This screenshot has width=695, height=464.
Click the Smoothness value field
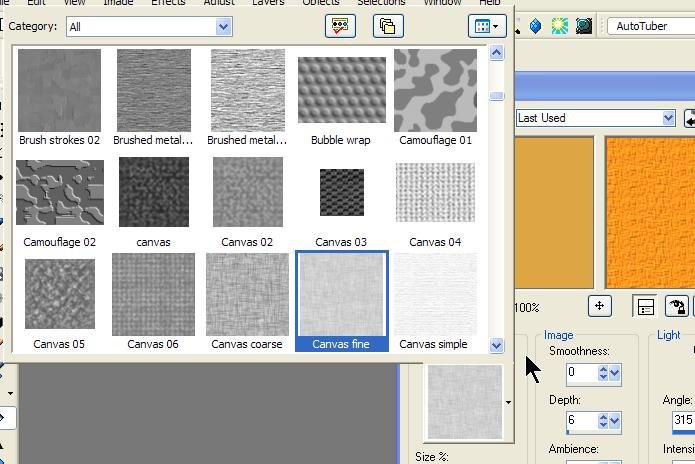(x=579, y=373)
